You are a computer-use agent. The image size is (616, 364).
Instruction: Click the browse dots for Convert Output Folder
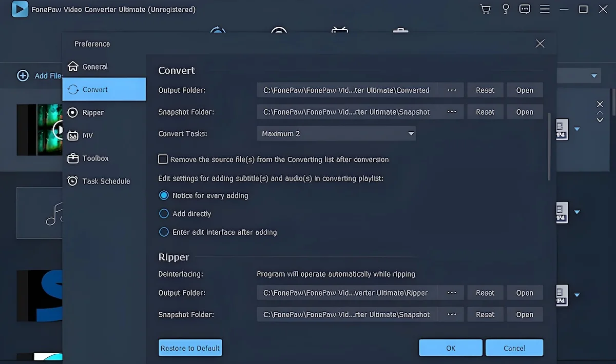pos(452,90)
